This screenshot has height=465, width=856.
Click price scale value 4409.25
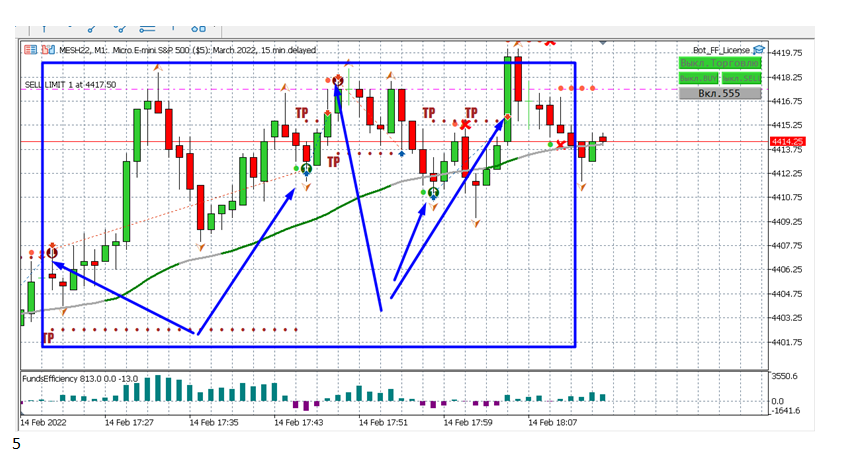[x=786, y=222]
